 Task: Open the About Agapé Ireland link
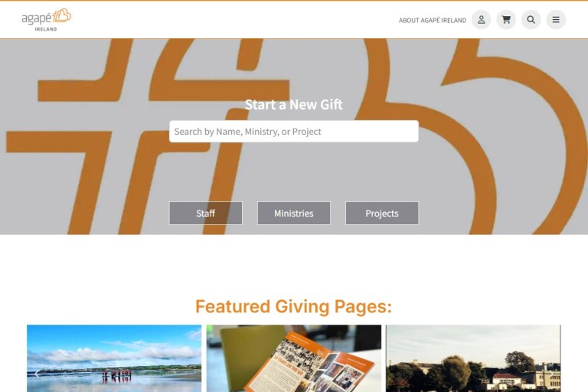click(x=433, y=20)
